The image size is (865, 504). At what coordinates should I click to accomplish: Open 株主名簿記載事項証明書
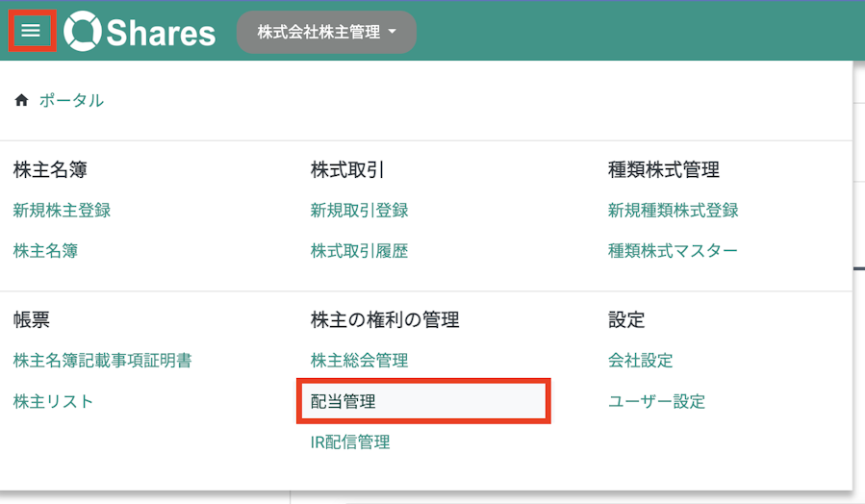(103, 360)
